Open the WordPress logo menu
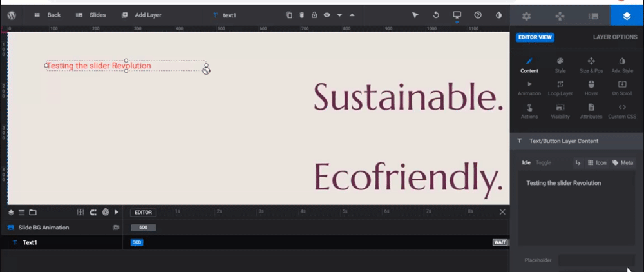 click(12, 15)
